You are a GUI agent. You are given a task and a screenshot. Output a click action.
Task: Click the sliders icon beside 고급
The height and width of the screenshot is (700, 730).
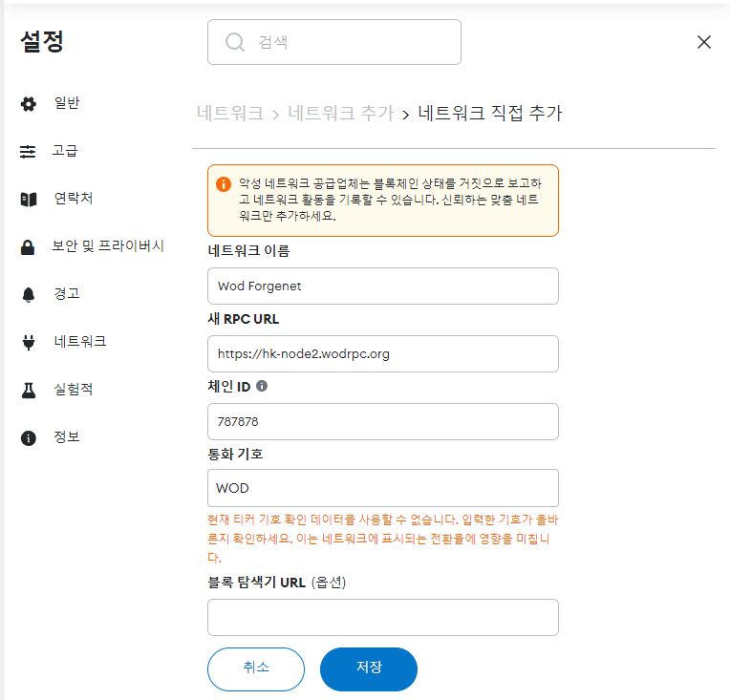pyautogui.click(x=28, y=151)
